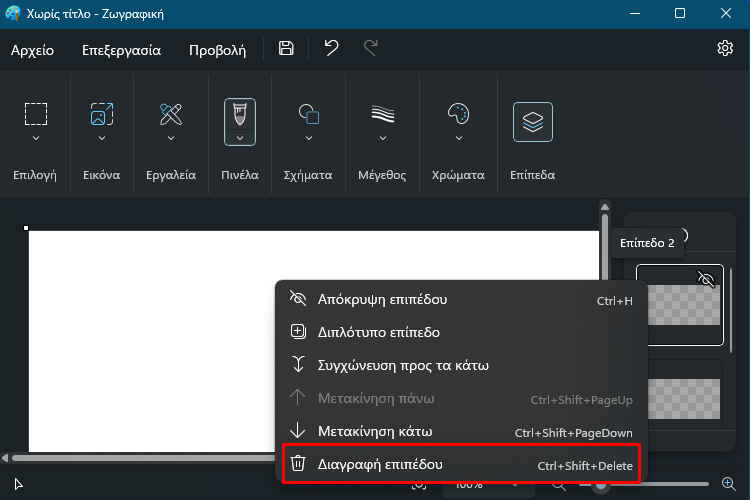This screenshot has height=500, width=750.
Task: Open the Αρχείο menu
Action: click(33, 50)
